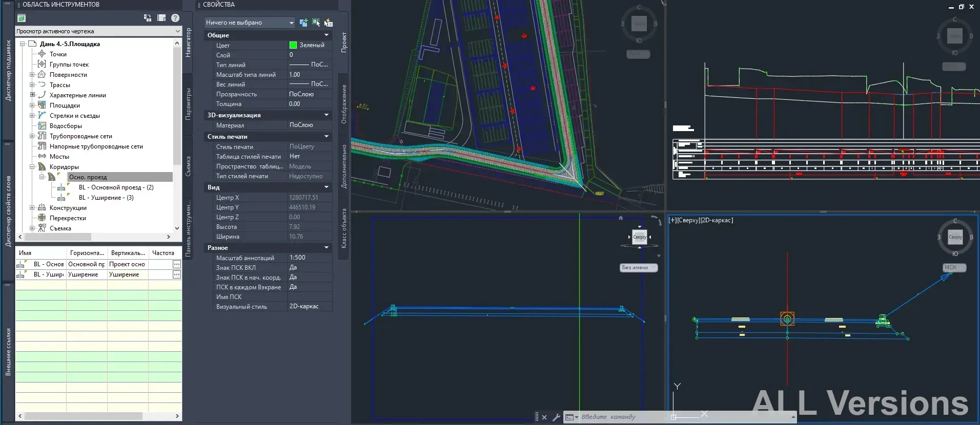Click the Поверхности surface icon

[x=42, y=74]
